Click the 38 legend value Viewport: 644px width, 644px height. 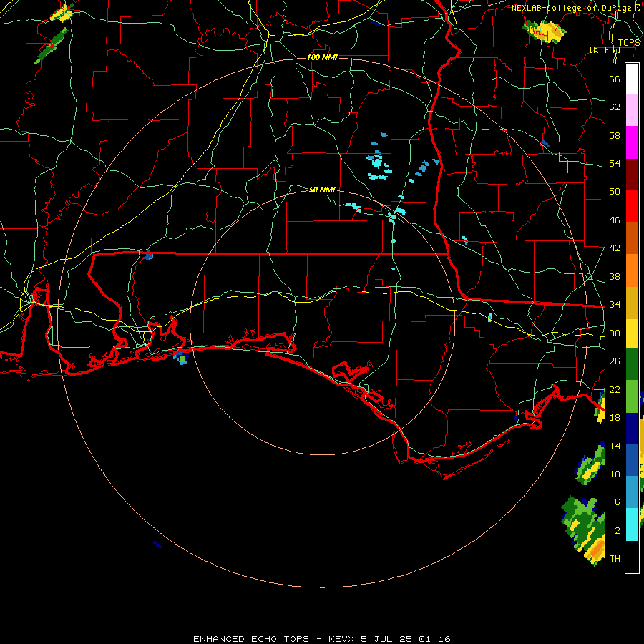[615, 276]
